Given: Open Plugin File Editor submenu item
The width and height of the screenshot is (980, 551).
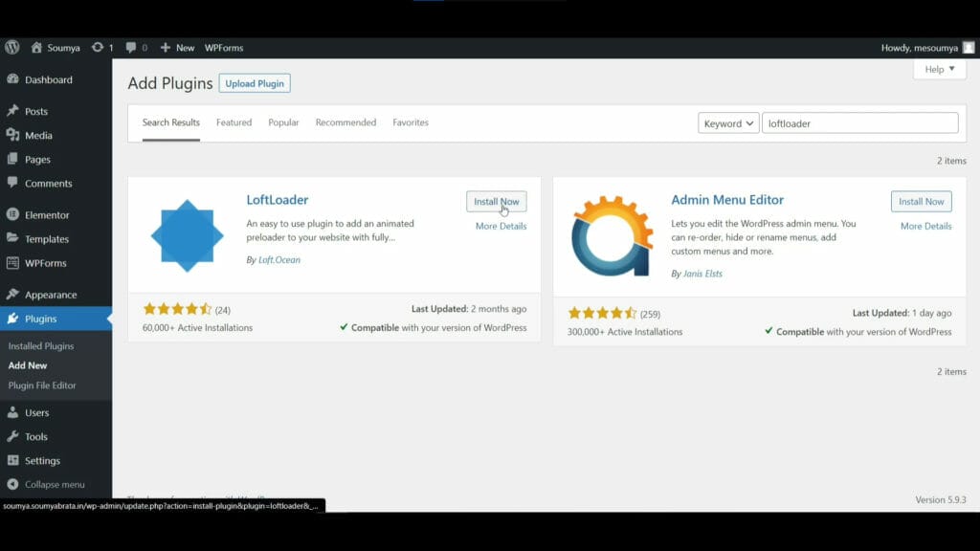Looking at the screenshot, I should point(42,386).
